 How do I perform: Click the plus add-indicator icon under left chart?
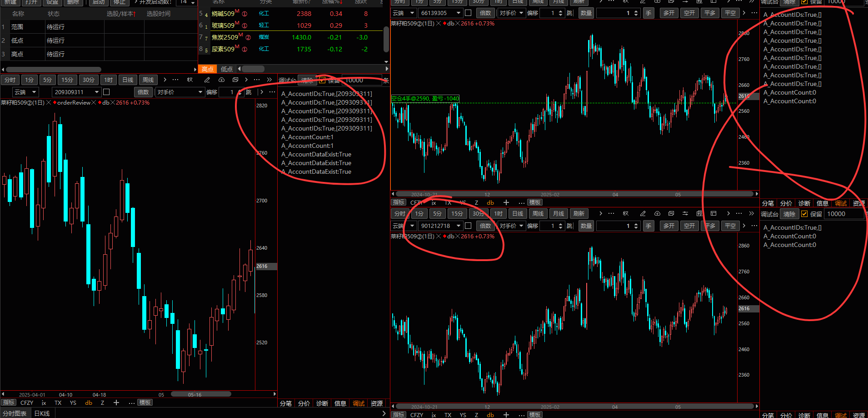(x=116, y=403)
